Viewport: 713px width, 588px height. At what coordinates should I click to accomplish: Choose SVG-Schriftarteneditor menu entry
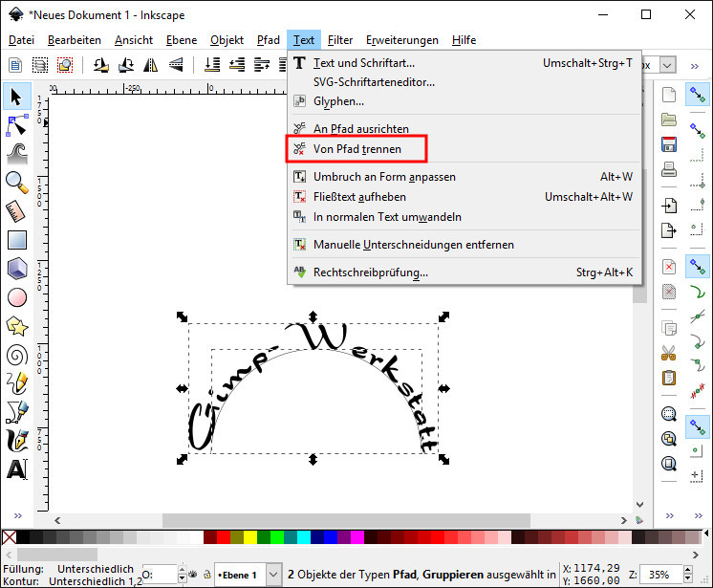pos(464,82)
